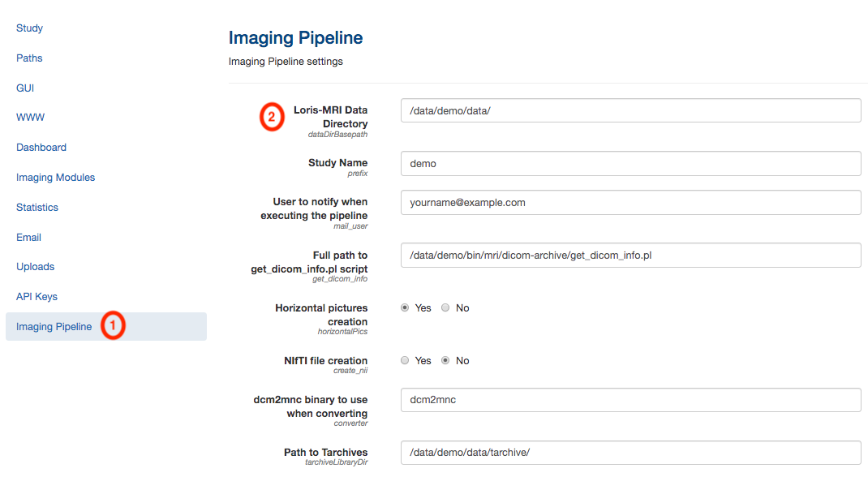Choose No for NIfTI file creation

click(445, 360)
